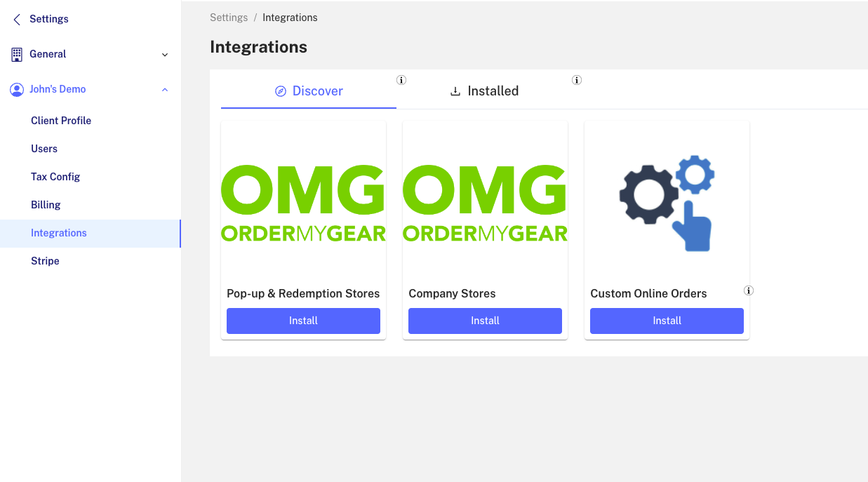Collapse the John's Demo section chevron

tap(165, 90)
